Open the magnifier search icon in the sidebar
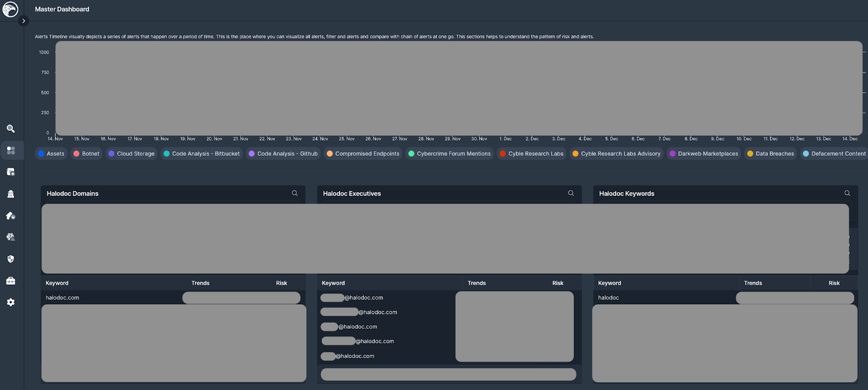Screen dimensions: 868x390 coord(10,129)
